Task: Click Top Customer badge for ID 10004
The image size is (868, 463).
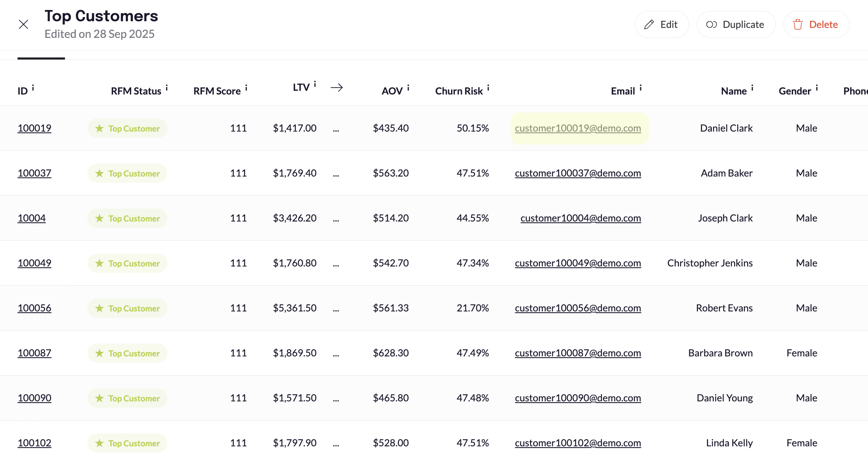Action: tap(127, 218)
